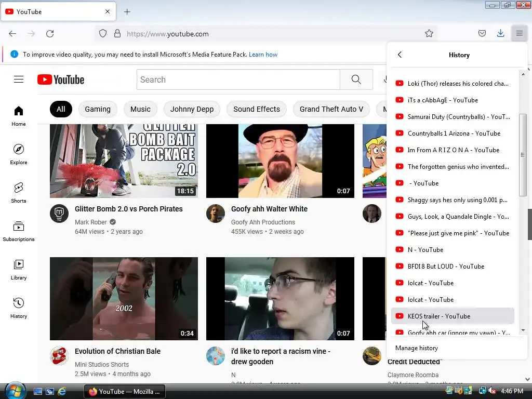Click Mark Rober channel avatar
Image resolution: width=532 pixels, height=399 pixels.
[x=59, y=214]
